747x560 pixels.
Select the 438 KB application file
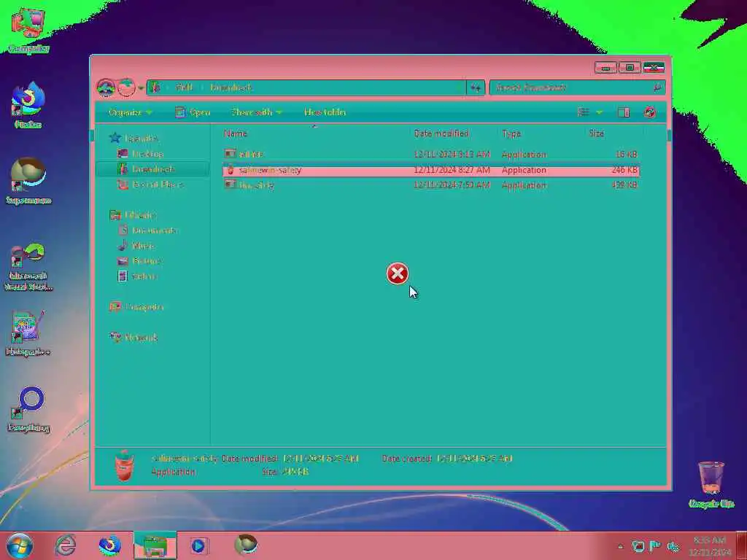click(x=430, y=185)
